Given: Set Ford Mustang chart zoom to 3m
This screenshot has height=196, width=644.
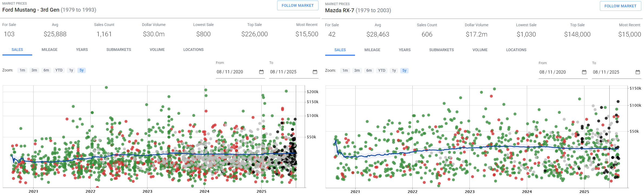Looking at the screenshot, I should click(x=34, y=70).
